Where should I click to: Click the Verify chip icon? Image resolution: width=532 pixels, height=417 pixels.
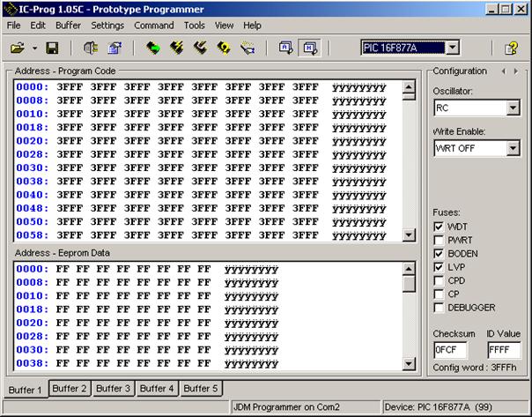[x=224, y=48]
